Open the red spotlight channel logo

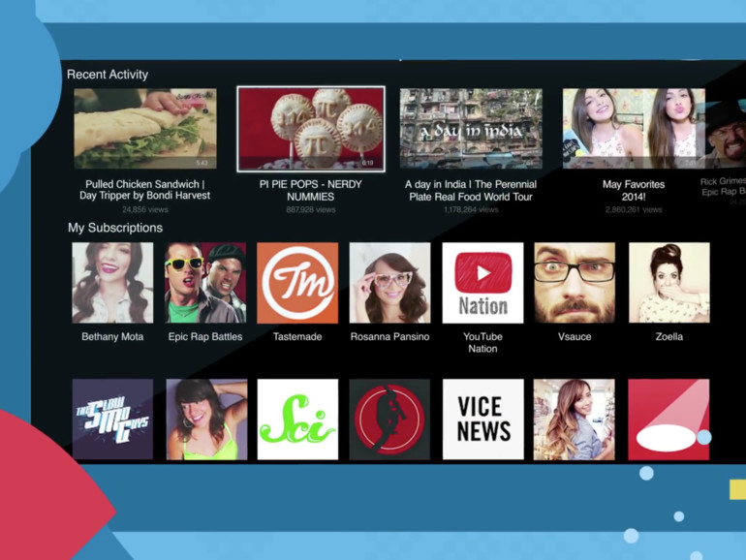(668, 420)
